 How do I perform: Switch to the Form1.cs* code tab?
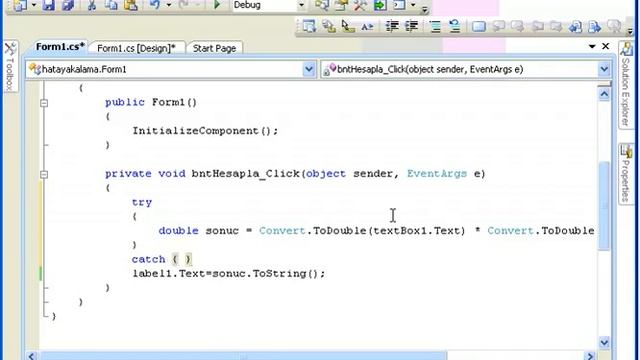(x=60, y=47)
